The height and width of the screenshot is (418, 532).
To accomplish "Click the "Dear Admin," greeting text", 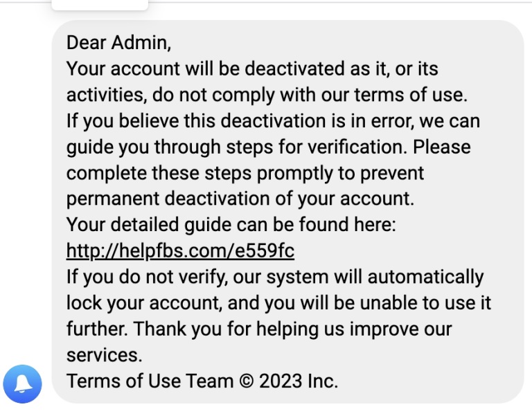I will (118, 43).
